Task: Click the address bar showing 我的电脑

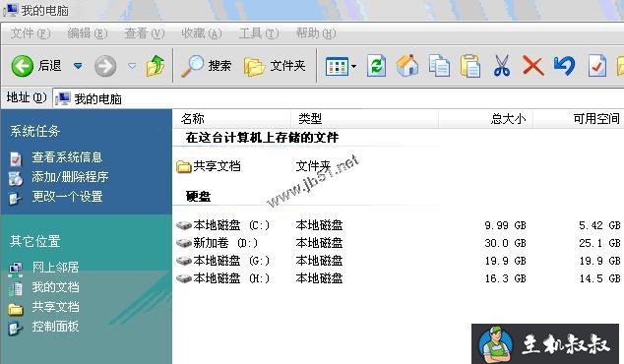Action: 339,98
